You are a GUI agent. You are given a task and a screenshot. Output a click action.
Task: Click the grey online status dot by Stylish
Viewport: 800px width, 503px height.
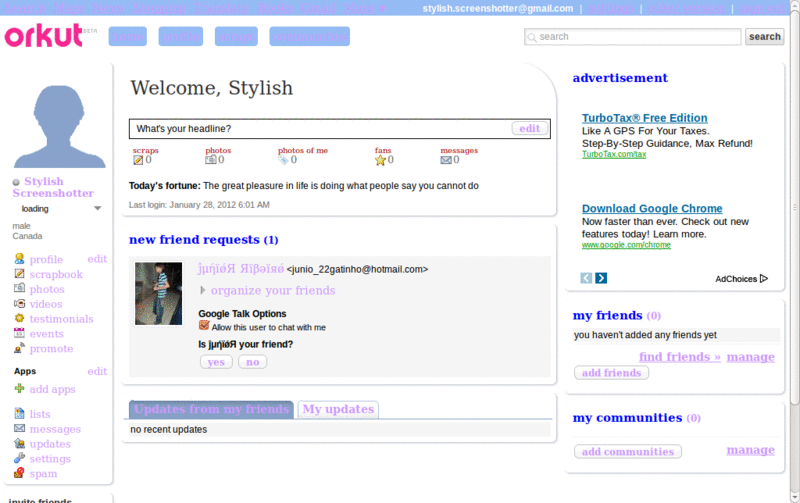click(x=16, y=182)
